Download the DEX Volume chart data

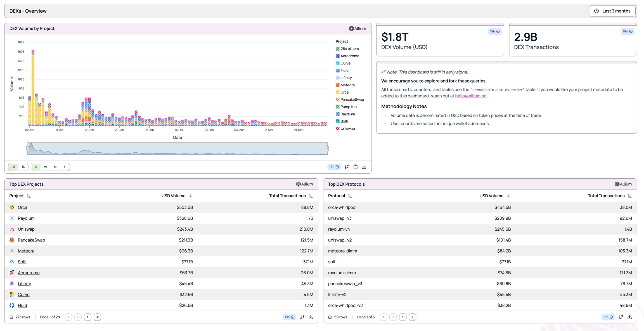point(364,167)
